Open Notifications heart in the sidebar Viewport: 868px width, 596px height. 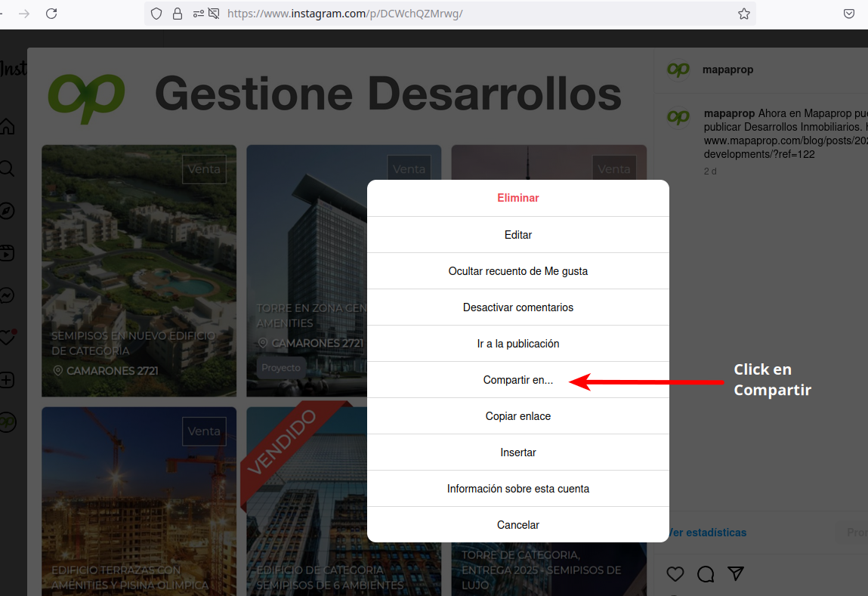[x=8, y=338]
